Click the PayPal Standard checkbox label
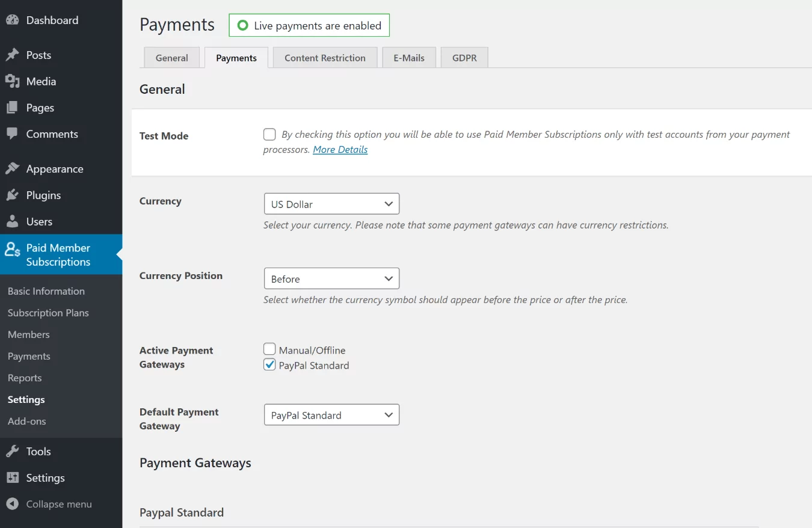 click(314, 366)
